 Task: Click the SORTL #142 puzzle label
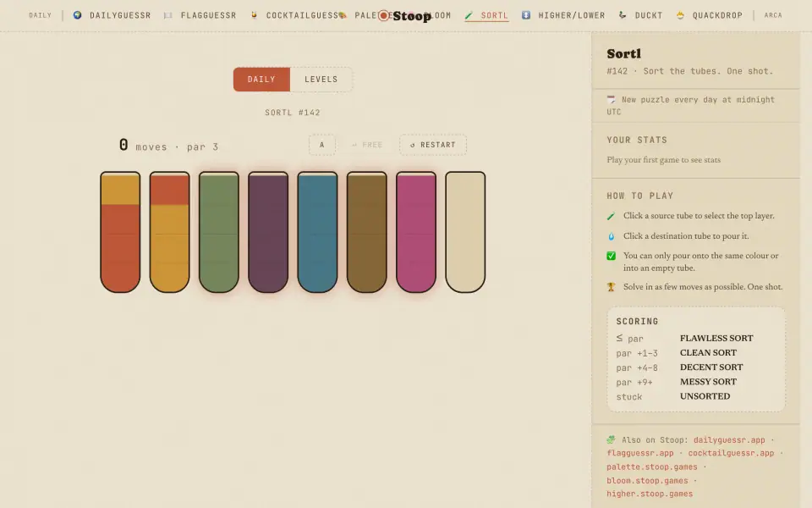pyautogui.click(x=293, y=113)
